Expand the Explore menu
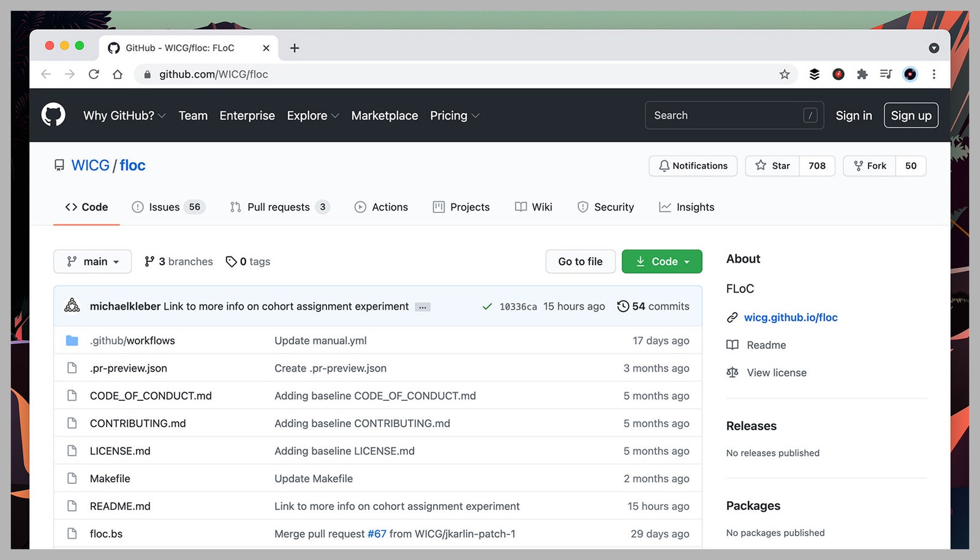Image resolution: width=980 pixels, height=560 pixels. pyautogui.click(x=313, y=115)
